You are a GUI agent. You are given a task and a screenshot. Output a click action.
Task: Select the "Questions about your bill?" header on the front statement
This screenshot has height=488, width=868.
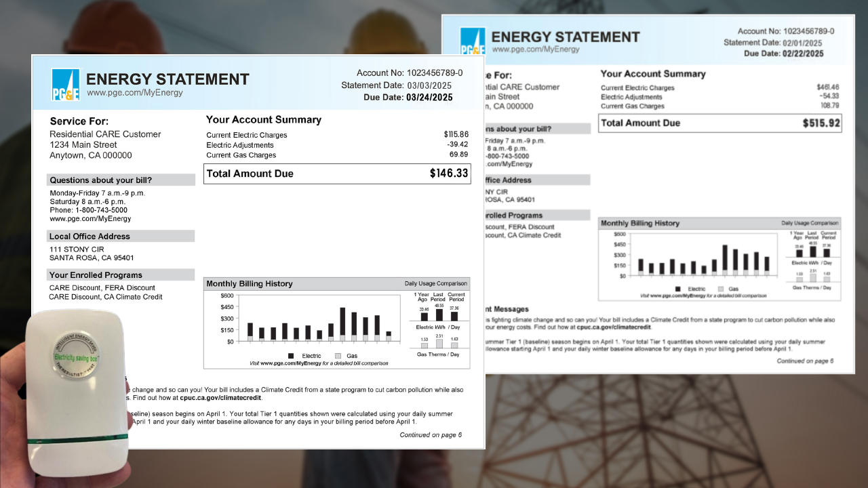[x=100, y=180]
